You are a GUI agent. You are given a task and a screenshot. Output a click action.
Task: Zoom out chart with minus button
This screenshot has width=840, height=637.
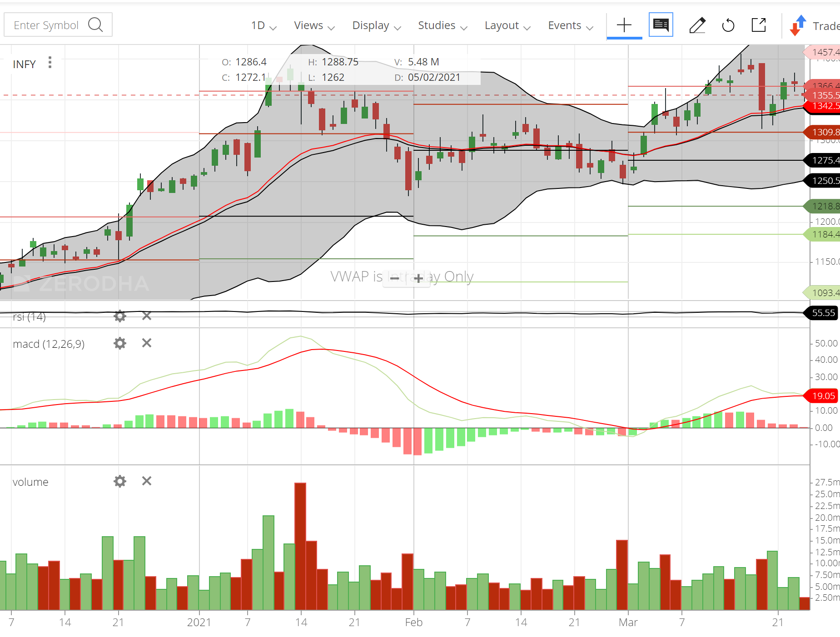click(x=395, y=278)
